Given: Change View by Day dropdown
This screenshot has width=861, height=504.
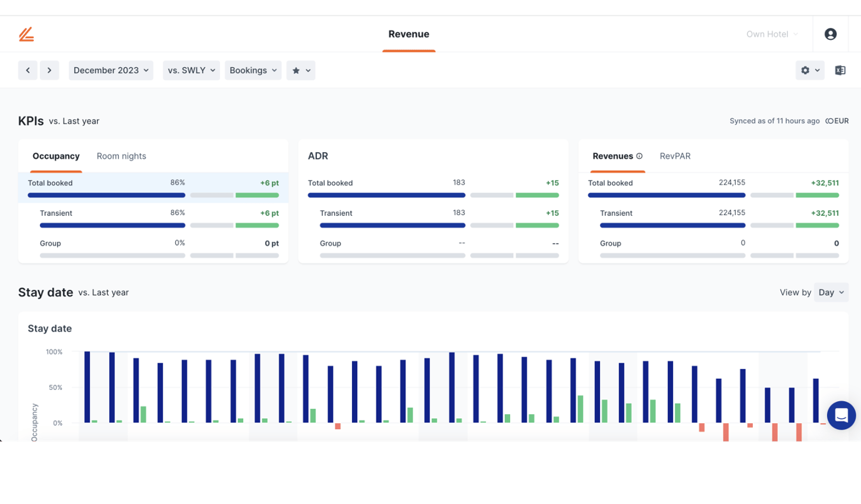Looking at the screenshot, I should pyautogui.click(x=831, y=293).
